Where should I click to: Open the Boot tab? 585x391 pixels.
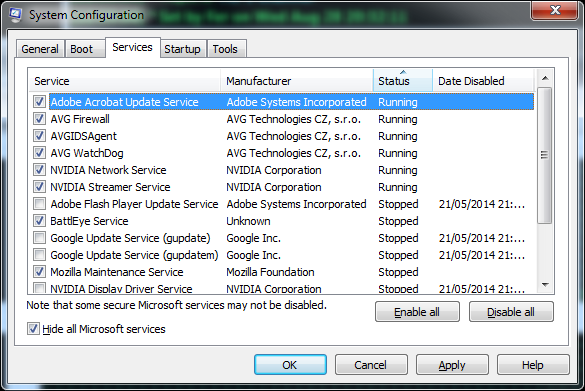(85, 49)
